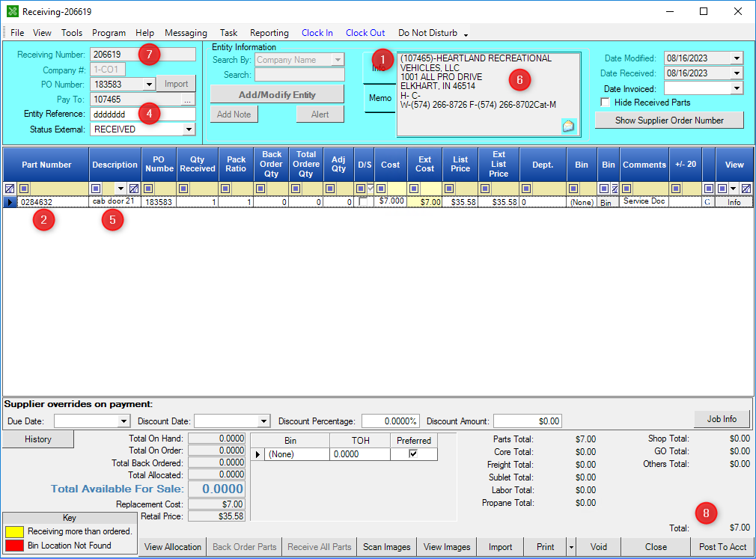Click the Pay To browse ellipsis button
This screenshot has width=756, height=559.
[x=188, y=100]
